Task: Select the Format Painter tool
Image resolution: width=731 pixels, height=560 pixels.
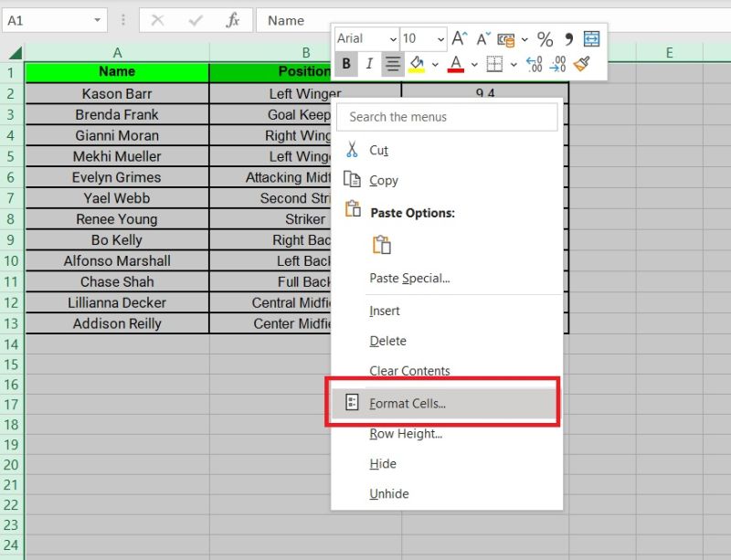Action: pyautogui.click(x=583, y=64)
